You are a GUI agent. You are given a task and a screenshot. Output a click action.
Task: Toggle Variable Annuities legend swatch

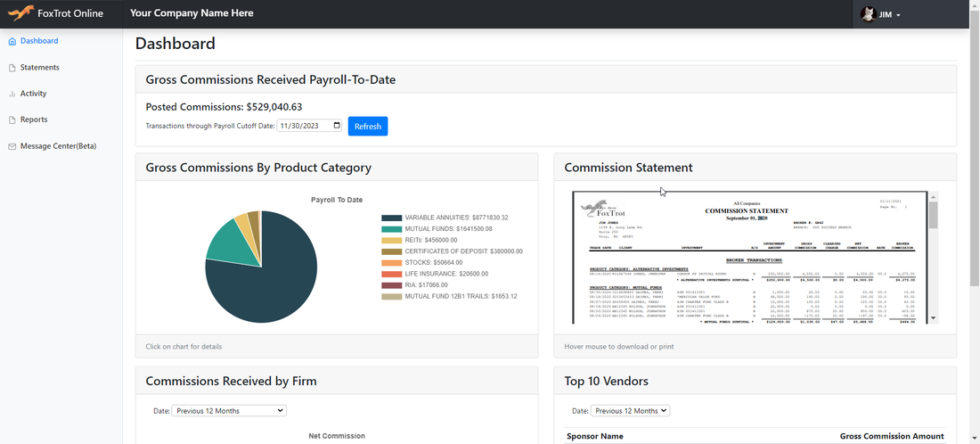(391, 218)
